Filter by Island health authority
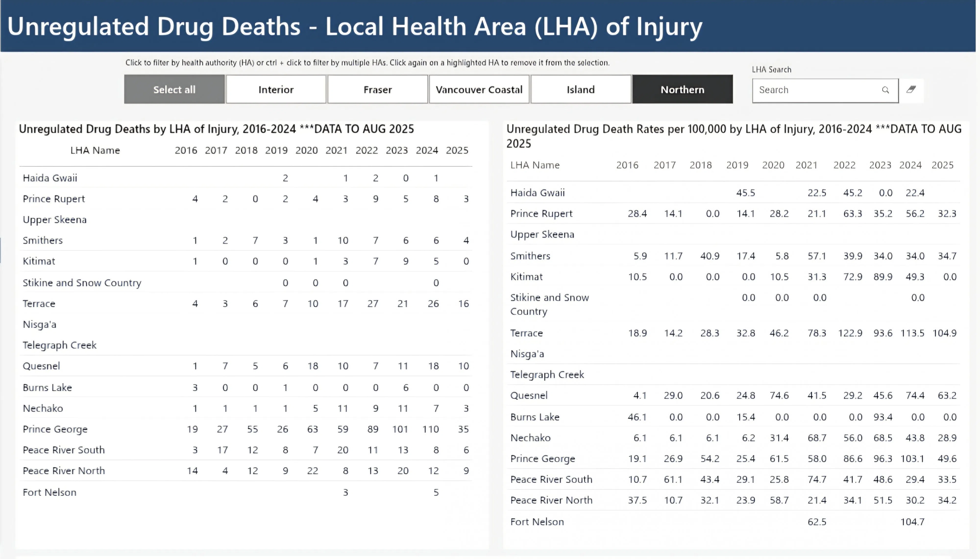The width and height of the screenshot is (980, 559). click(x=581, y=89)
